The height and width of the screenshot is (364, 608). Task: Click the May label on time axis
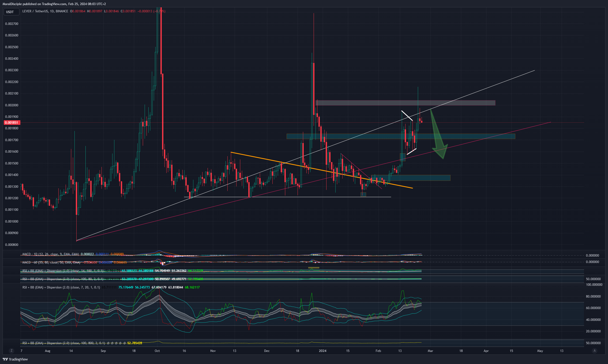tap(540, 351)
